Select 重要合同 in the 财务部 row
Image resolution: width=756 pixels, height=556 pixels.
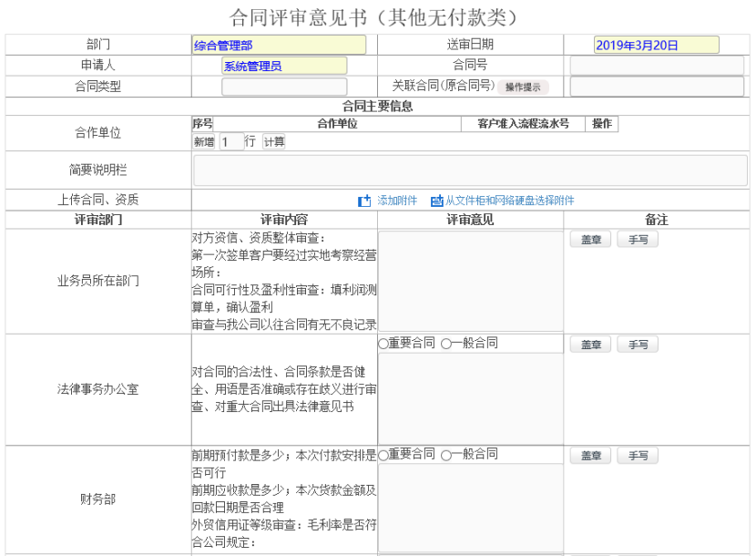(x=383, y=455)
